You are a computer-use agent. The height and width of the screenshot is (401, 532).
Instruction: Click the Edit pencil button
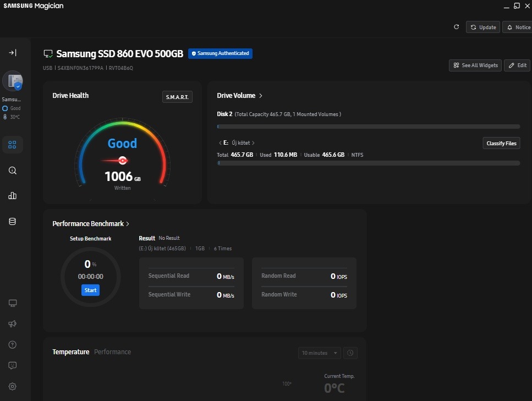pos(517,65)
